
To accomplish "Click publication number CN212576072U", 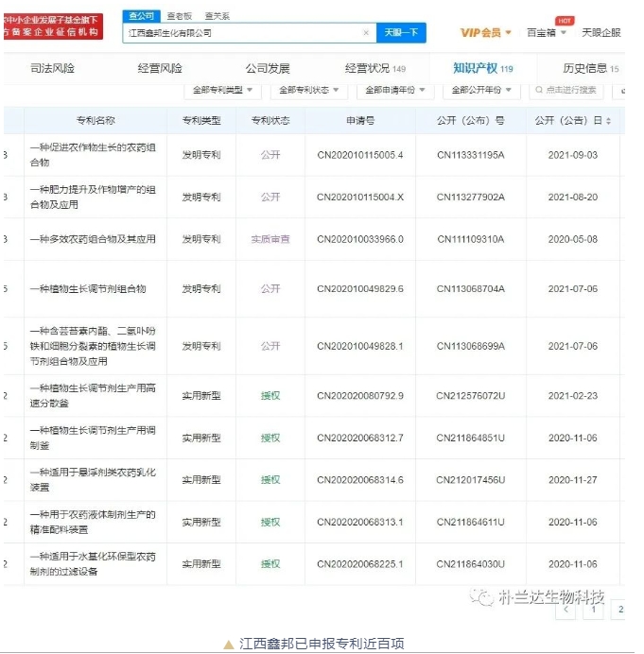I will [x=471, y=396].
